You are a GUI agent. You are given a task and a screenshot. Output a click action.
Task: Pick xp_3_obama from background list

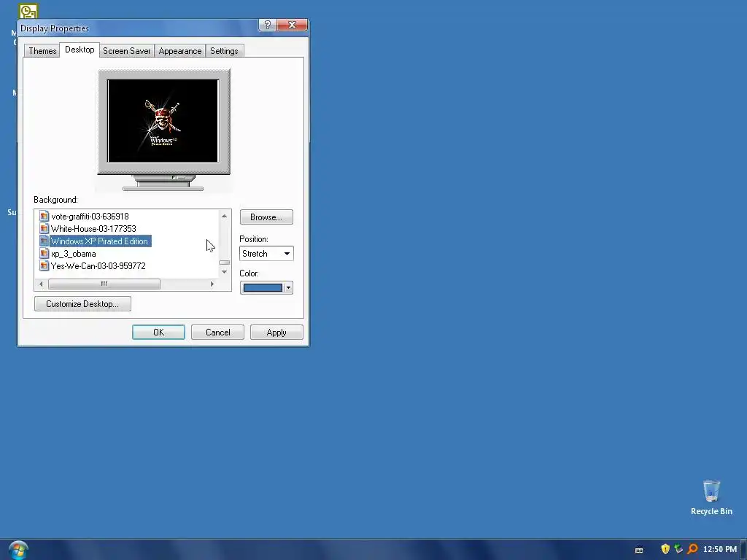coord(74,253)
